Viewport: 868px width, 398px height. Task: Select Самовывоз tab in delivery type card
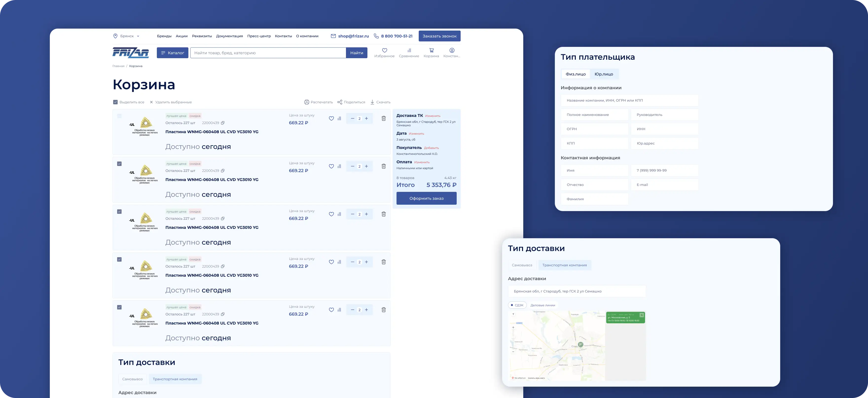[x=522, y=265]
